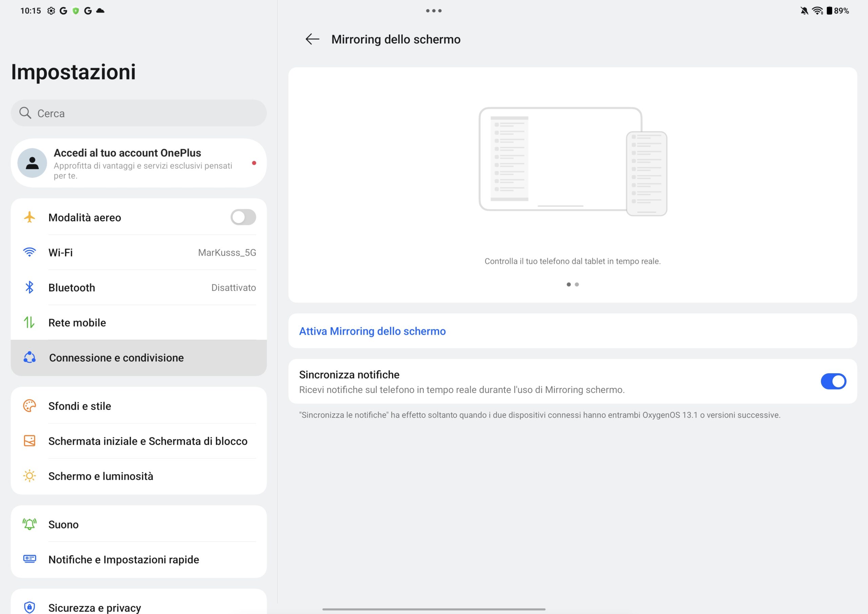Tap the airplane mode icon

pos(29,217)
